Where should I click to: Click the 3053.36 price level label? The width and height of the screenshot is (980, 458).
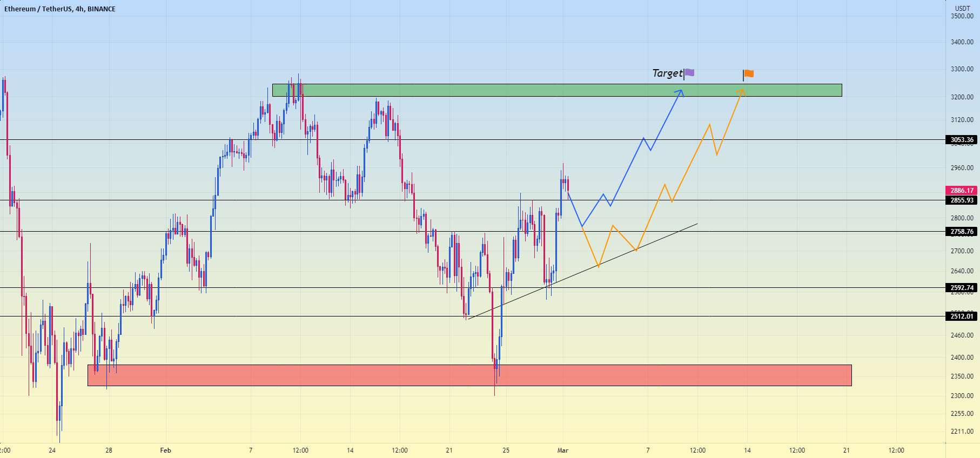click(x=962, y=140)
